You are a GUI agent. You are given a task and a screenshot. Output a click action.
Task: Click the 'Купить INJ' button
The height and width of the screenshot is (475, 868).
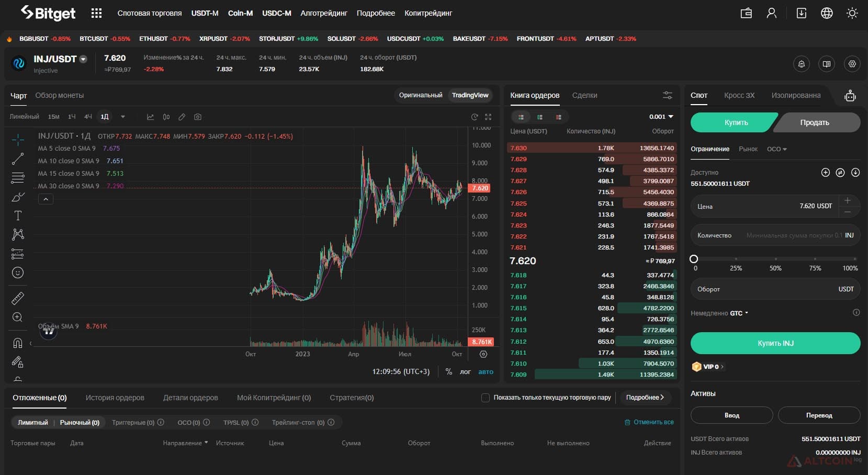pyautogui.click(x=775, y=343)
